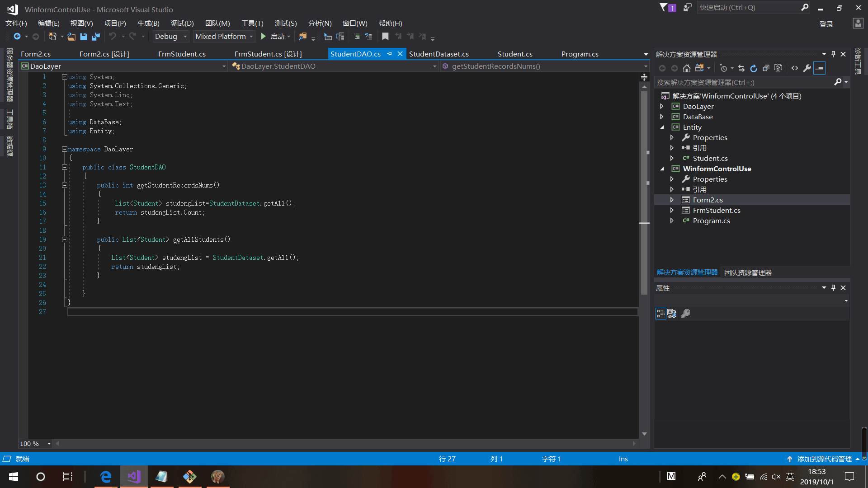Collapse all items in Solution Explorer
The width and height of the screenshot is (868, 488).
coord(766,68)
